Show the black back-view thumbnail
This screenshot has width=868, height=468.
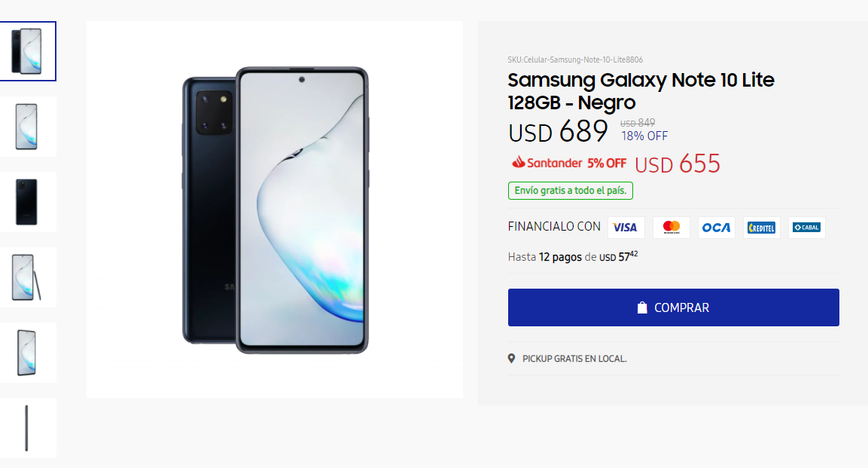point(27,202)
